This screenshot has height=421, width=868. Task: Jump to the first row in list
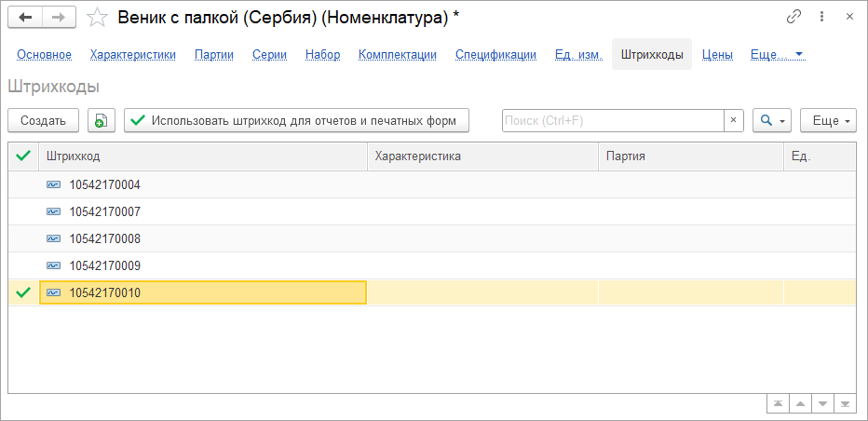pos(775,404)
